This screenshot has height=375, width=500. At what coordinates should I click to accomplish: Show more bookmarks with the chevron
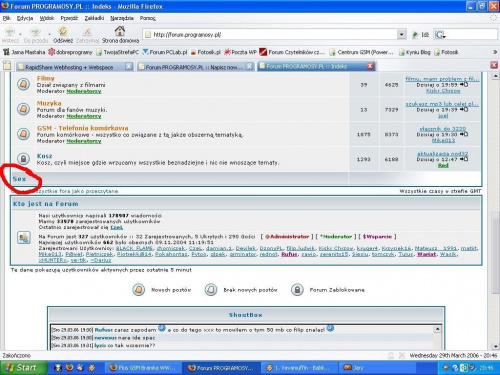click(x=495, y=52)
